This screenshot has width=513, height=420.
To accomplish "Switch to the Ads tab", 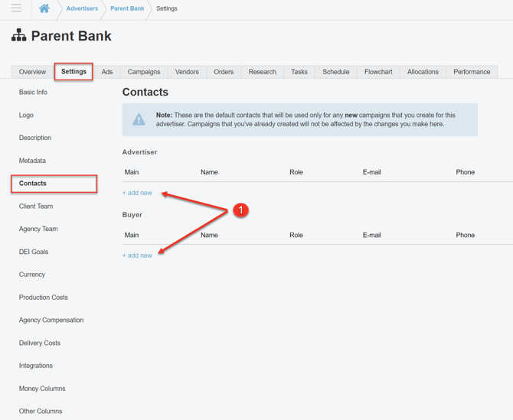I will pos(107,72).
